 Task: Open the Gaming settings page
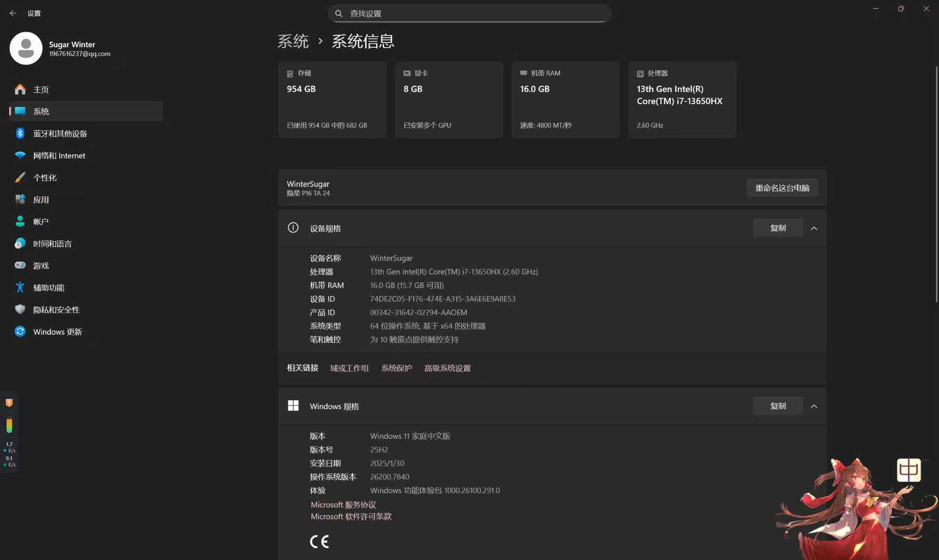click(x=41, y=266)
